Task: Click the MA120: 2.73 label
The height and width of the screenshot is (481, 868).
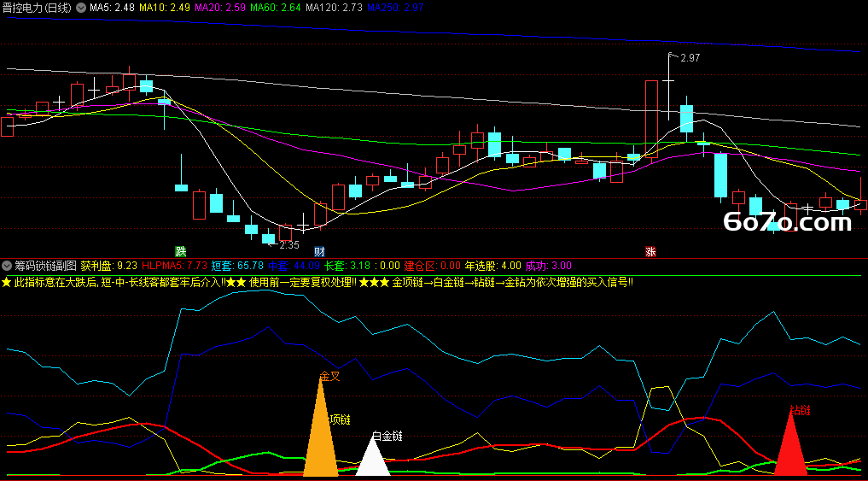Action: 334,8
